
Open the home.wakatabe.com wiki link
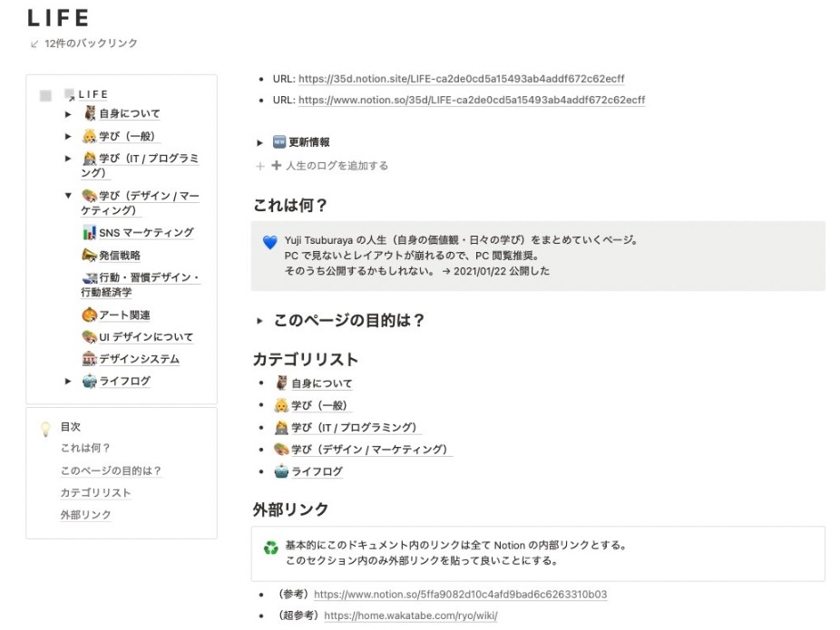411,616
